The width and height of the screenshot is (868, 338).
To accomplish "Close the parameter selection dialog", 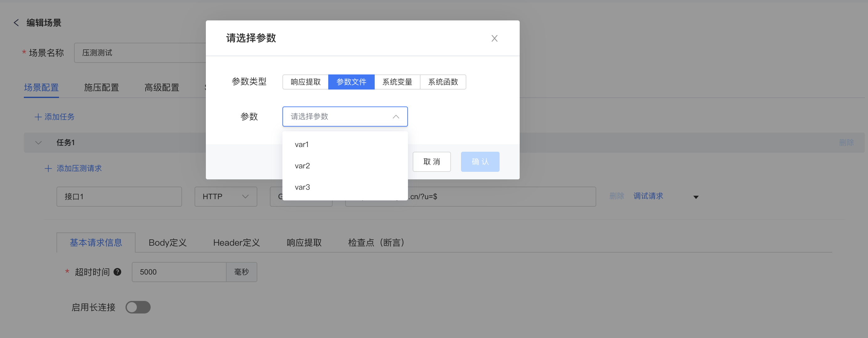I will click(494, 38).
